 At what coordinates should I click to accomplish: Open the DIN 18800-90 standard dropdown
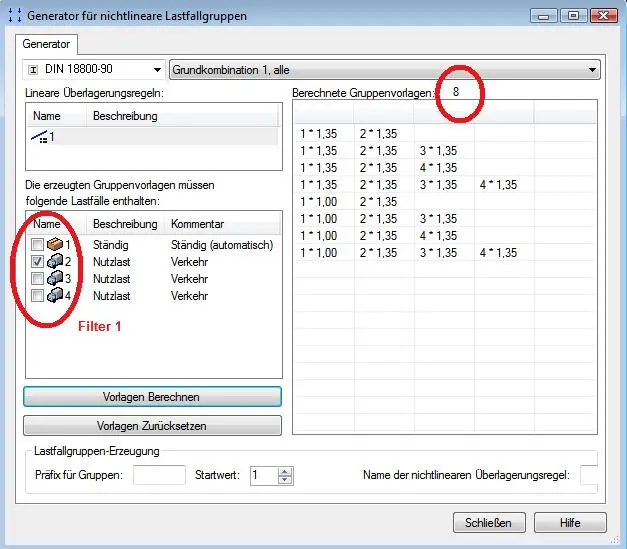click(157, 70)
